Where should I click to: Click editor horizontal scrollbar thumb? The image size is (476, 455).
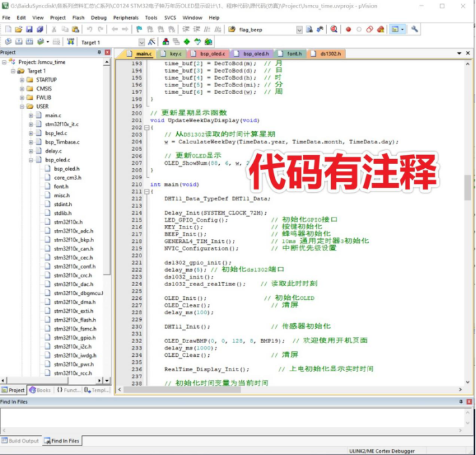coord(182,390)
